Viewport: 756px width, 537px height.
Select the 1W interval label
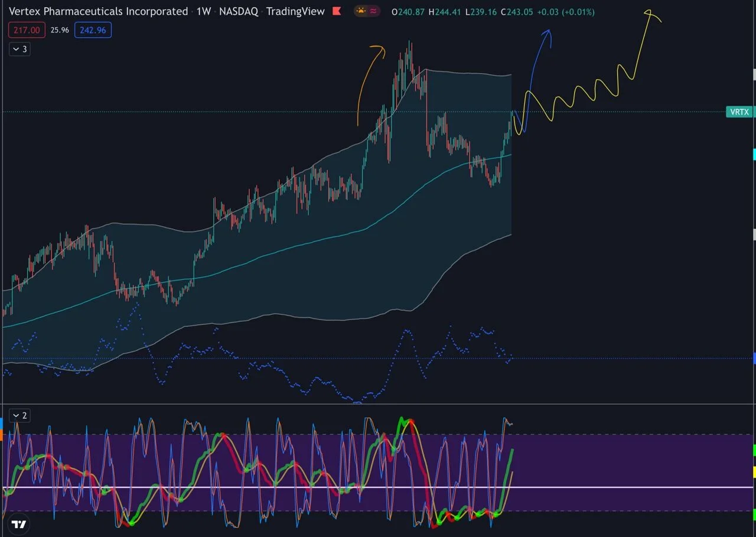click(x=203, y=11)
